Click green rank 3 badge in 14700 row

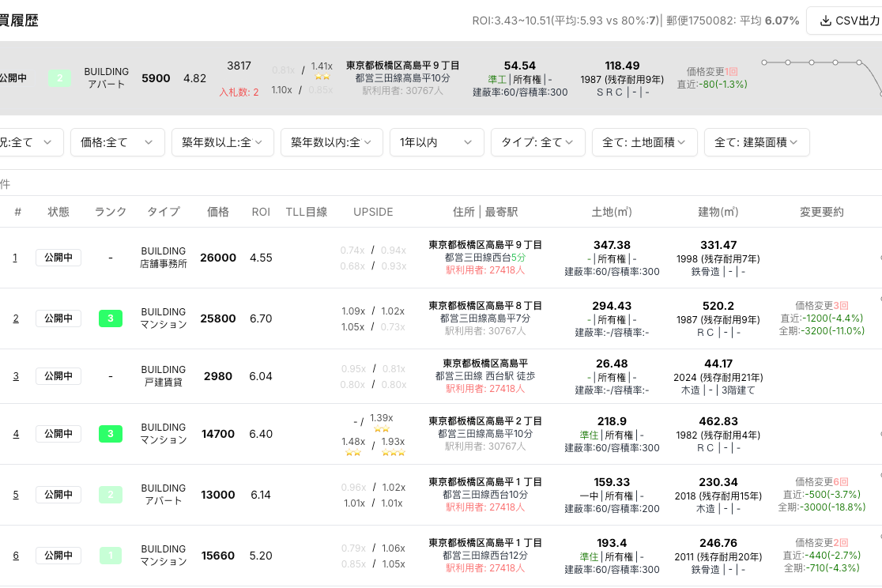click(111, 434)
